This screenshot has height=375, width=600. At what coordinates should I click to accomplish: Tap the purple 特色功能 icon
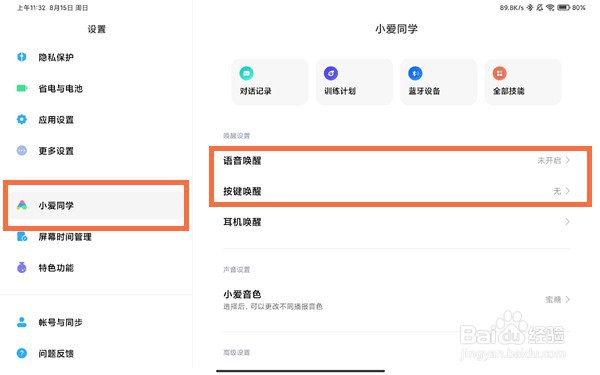(x=22, y=267)
